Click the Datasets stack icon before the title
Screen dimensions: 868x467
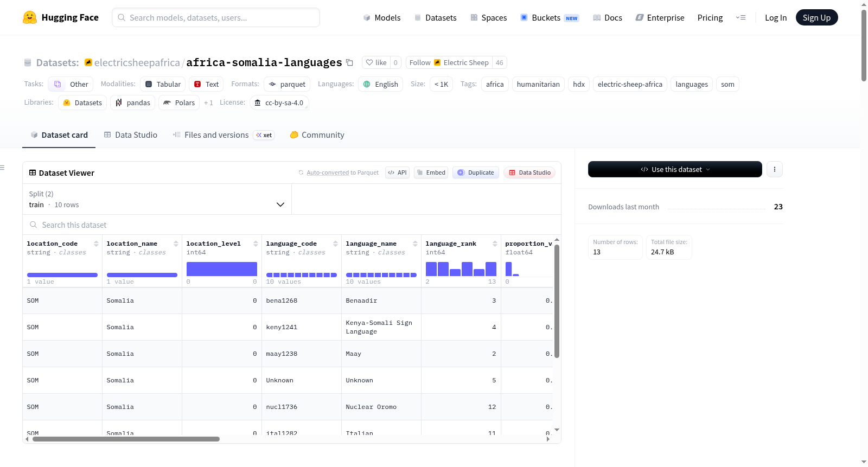28,62
